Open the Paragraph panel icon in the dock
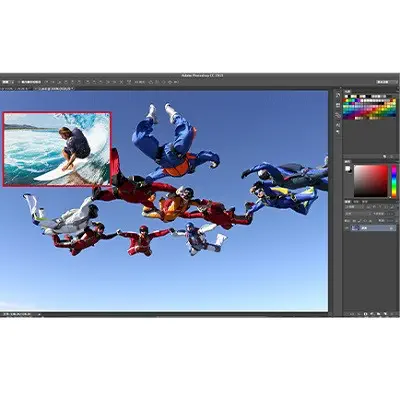Viewport: 400px width, 400px height. 338,132
